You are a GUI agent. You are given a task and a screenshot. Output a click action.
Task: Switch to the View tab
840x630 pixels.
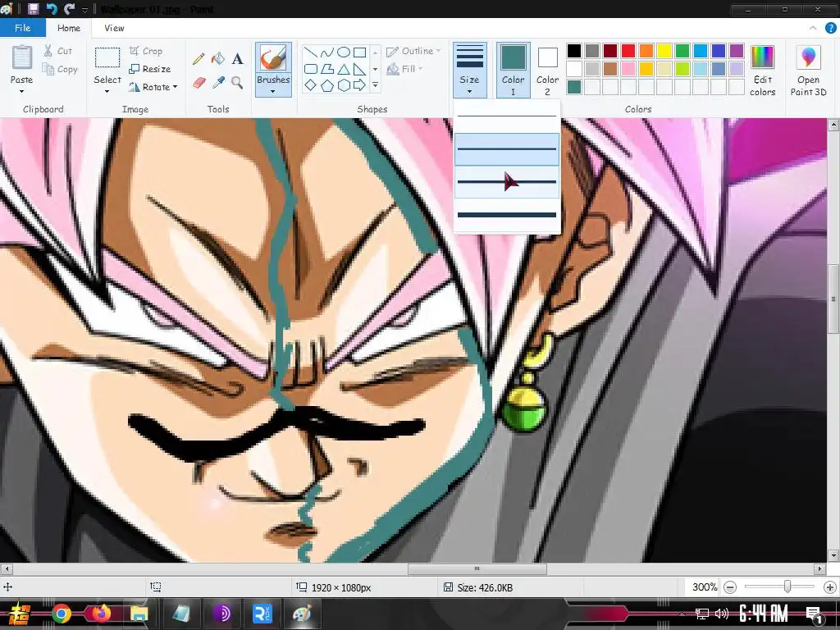pyautogui.click(x=114, y=28)
